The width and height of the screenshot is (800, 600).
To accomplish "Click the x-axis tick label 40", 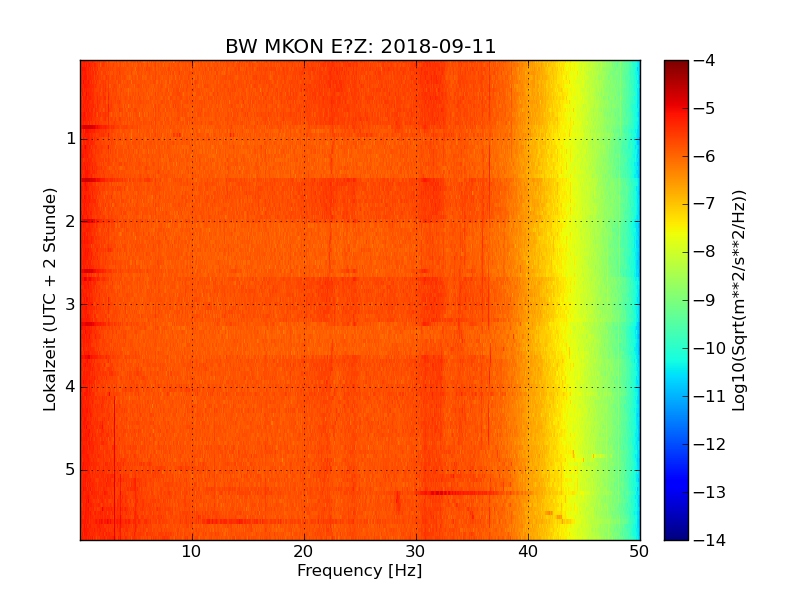I will [528, 552].
